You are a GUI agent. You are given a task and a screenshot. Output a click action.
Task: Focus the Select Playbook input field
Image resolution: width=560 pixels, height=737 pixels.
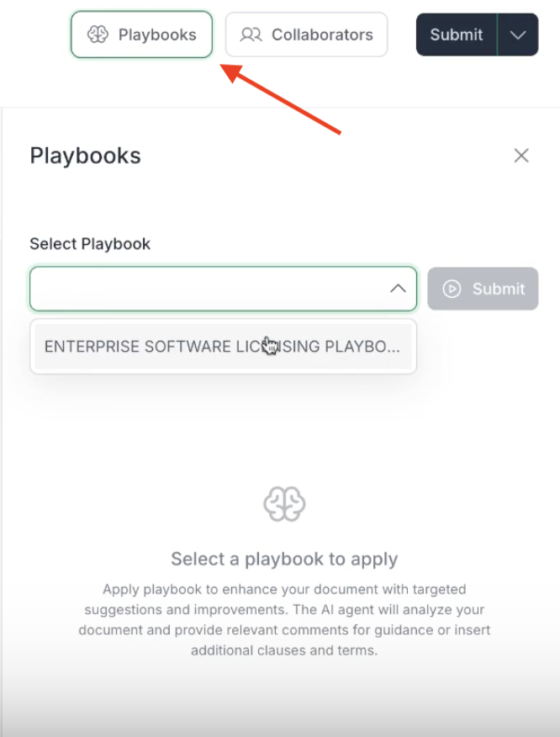[x=223, y=289]
